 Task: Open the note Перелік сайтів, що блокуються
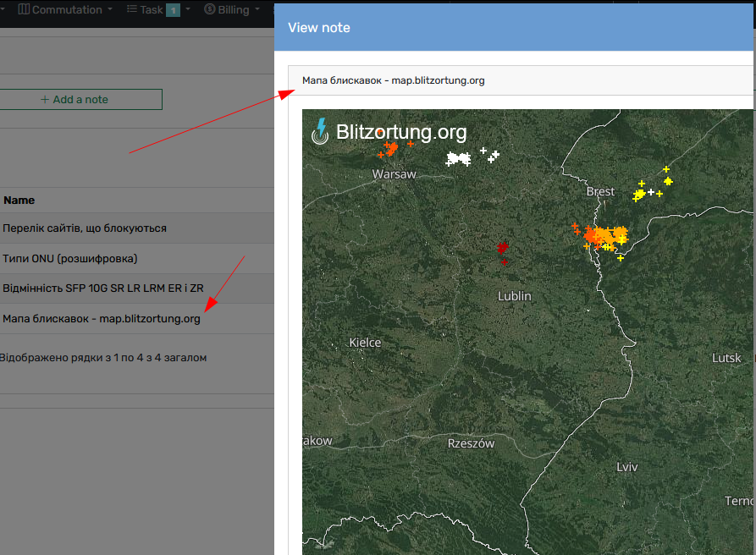[x=85, y=228]
